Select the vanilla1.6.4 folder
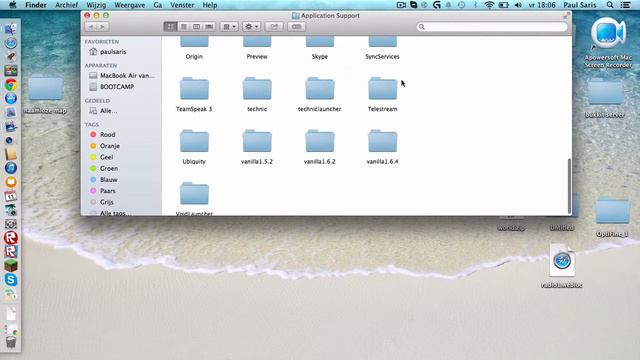This screenshot has width=640, height=360. (x=382, y=147)
